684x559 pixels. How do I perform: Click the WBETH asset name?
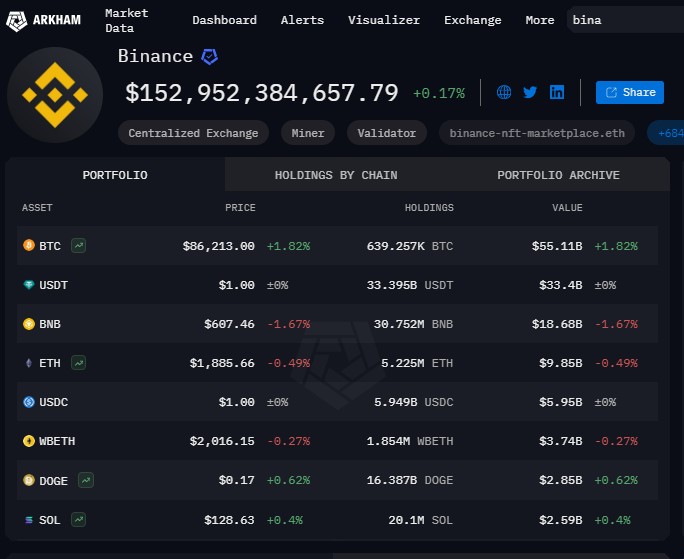tap(57, 441)
